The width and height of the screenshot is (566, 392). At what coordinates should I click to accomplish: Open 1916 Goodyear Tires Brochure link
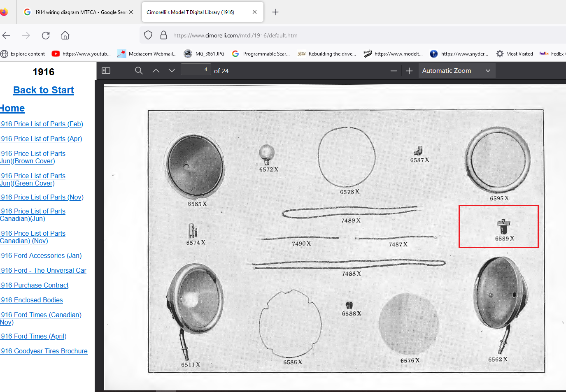click(44, 351)
